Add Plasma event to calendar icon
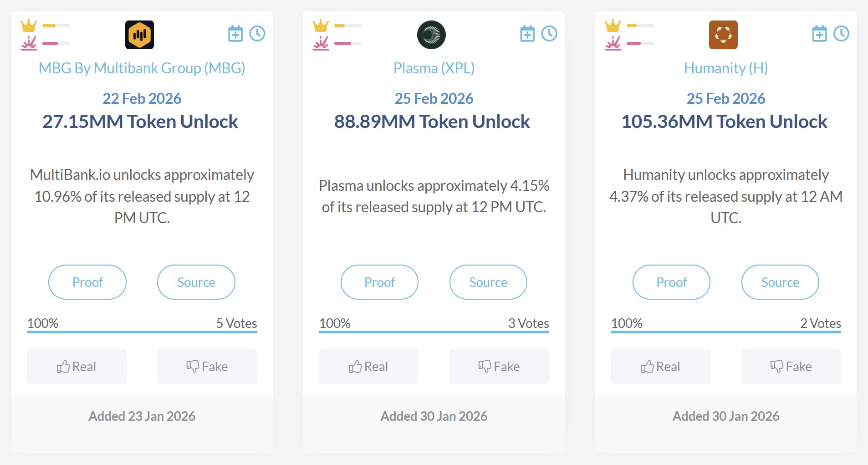Screen dimensions: 868x465 [x=527, y=34]
